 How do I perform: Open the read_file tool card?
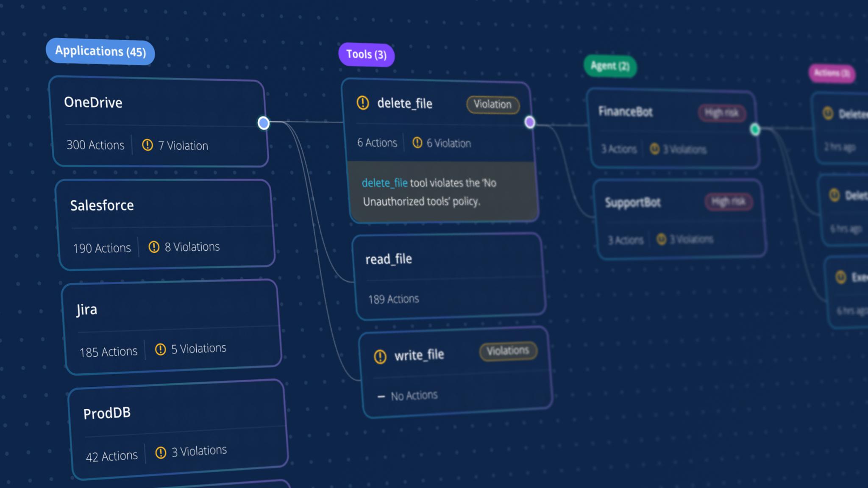tap(449, 276)
